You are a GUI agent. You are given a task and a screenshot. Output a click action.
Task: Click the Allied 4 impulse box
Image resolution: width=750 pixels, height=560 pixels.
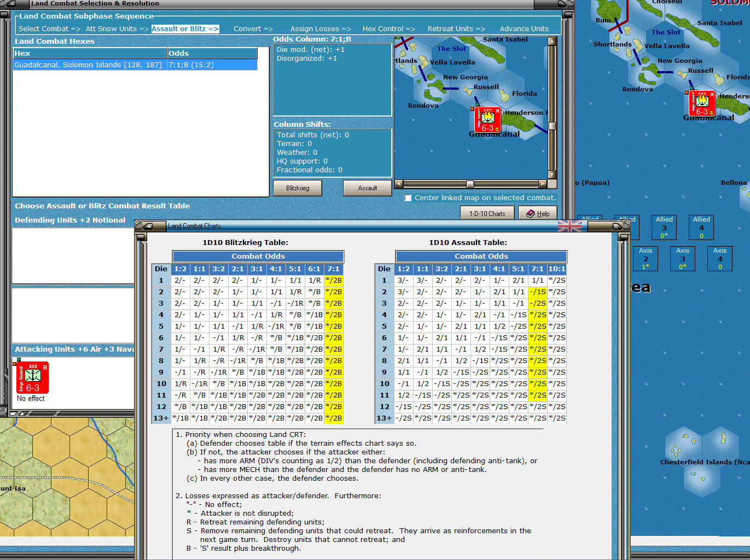[701, 227]
